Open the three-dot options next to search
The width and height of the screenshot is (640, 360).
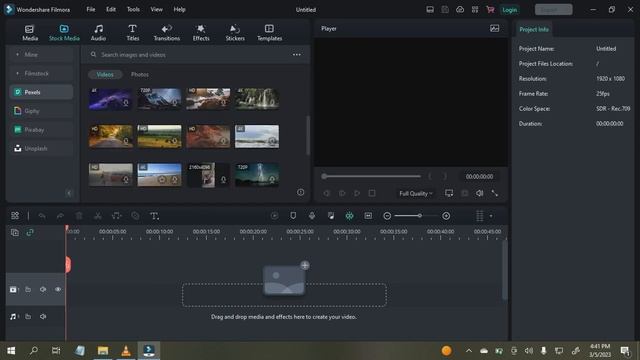pos(297,55)
